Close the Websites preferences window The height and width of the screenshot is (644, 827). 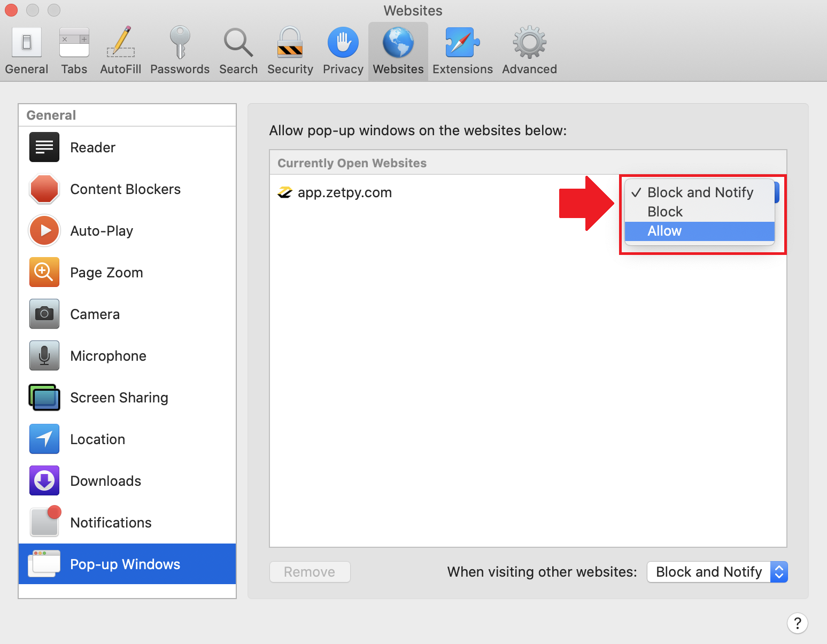click(x=11, y=10)
